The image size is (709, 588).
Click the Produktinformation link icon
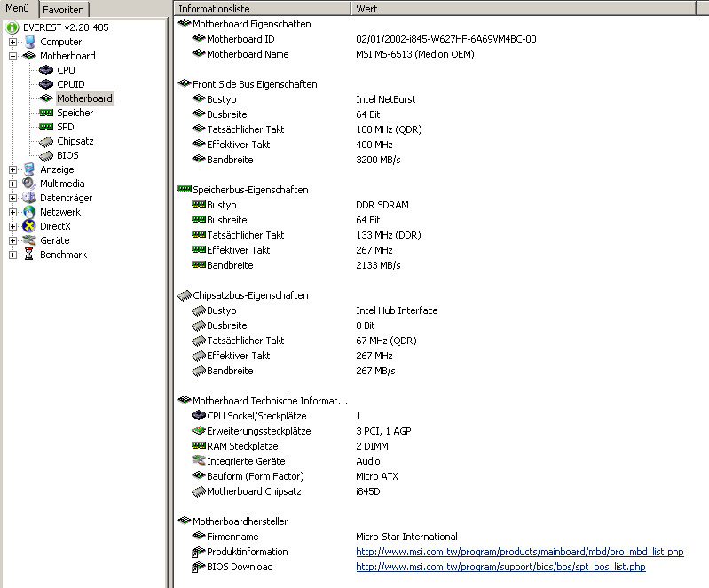(x=199, y=552)
